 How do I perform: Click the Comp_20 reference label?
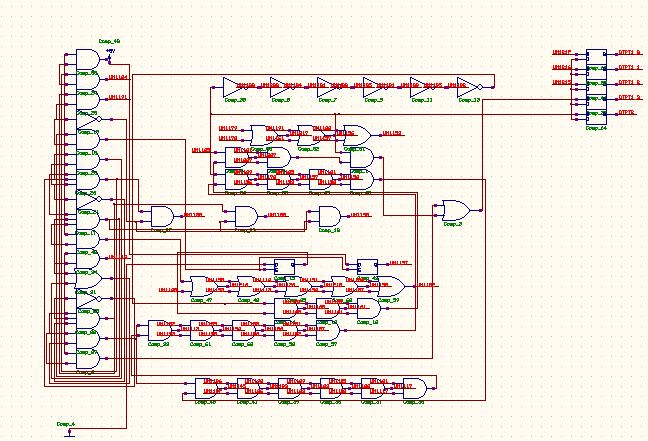click(235, 100)
